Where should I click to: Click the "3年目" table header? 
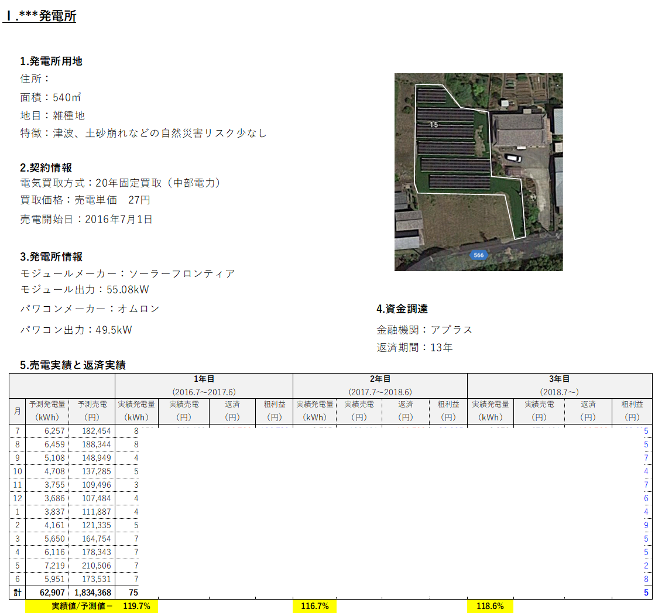(560, 379)
